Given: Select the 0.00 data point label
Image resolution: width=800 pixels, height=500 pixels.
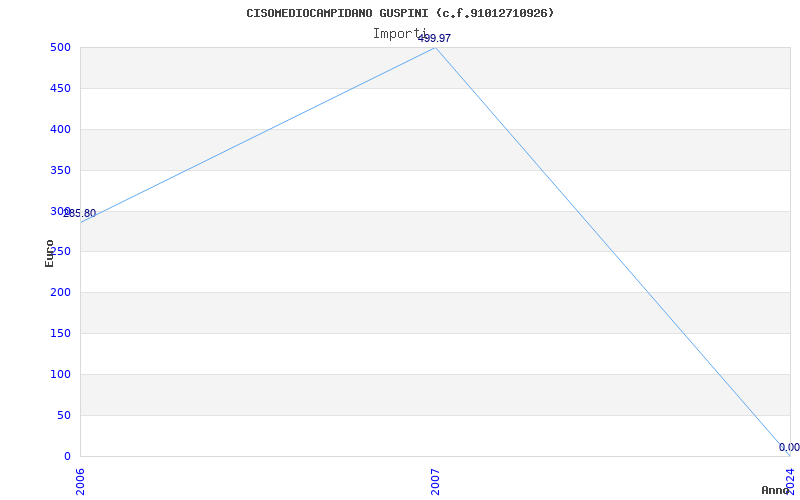Looking at the screenshot, I should tap(789, 447).
